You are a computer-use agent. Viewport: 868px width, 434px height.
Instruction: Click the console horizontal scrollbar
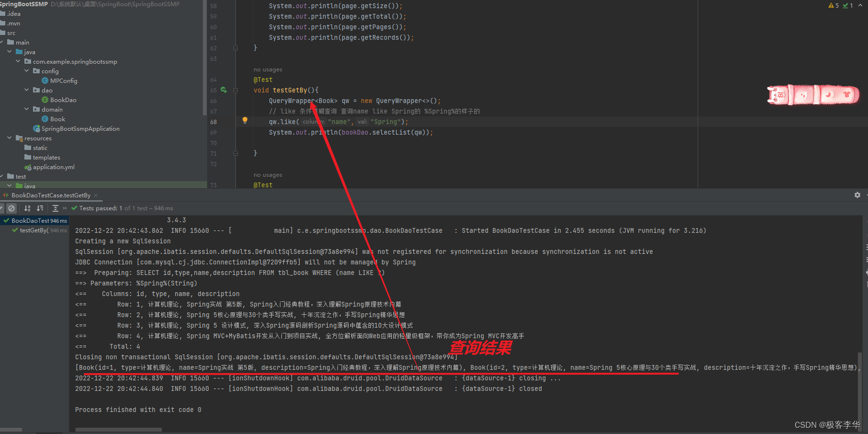click(118, 430)
